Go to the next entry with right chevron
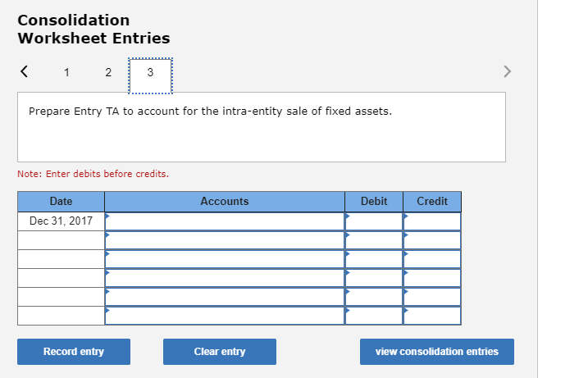The image size is (588, 378). 507,71
